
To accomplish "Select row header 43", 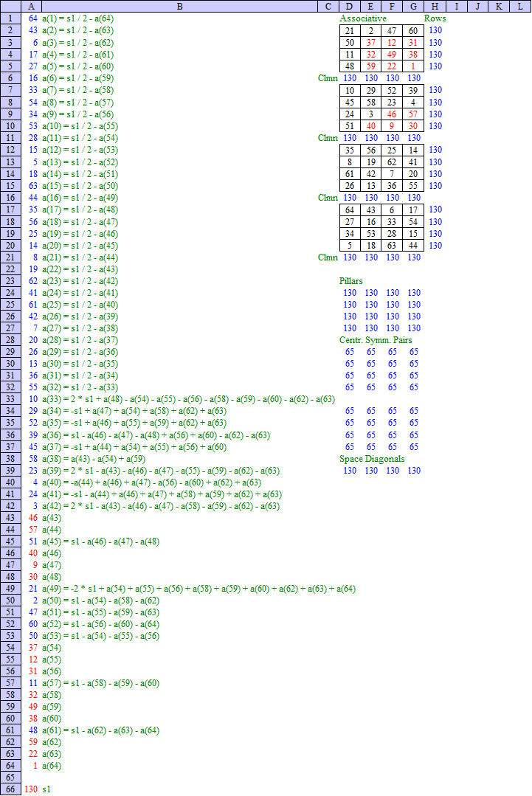I will pyautogui.click(x=10, y=518).
